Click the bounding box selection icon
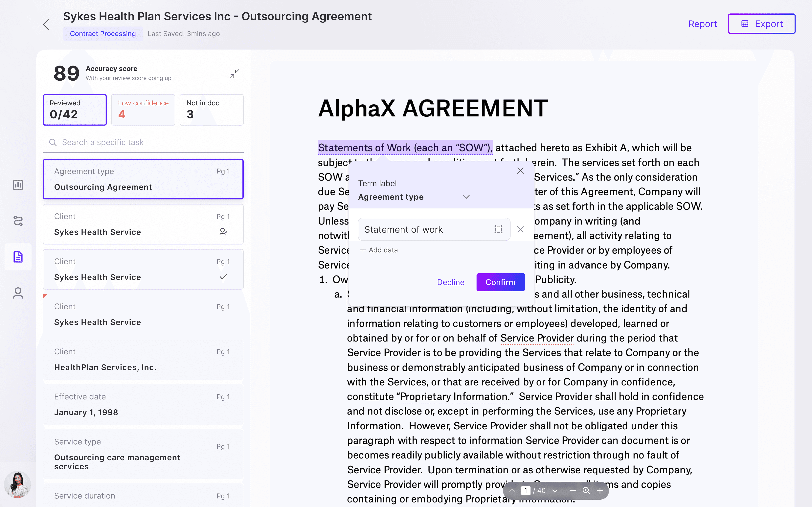 coord(498,229)
